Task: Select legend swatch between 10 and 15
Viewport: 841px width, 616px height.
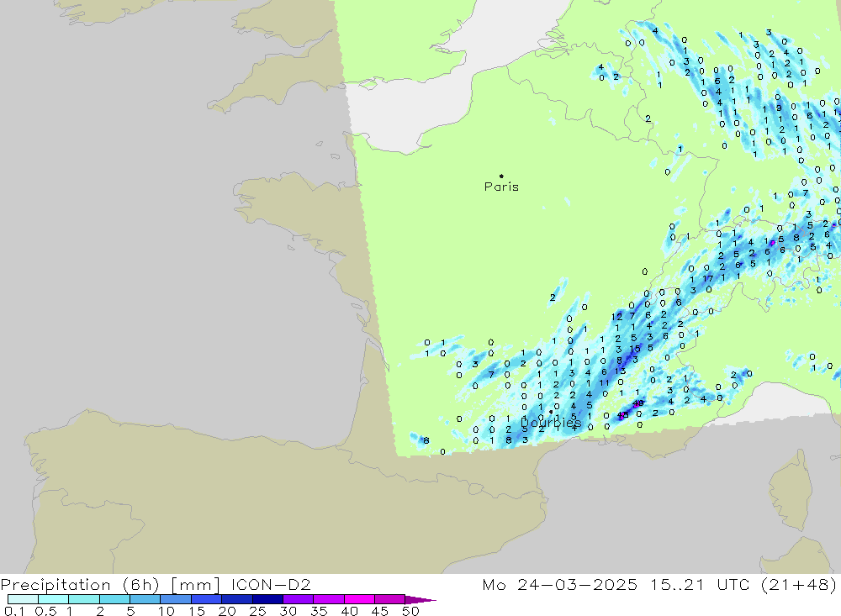Action: pyautogui.click(x=176, y=599)
